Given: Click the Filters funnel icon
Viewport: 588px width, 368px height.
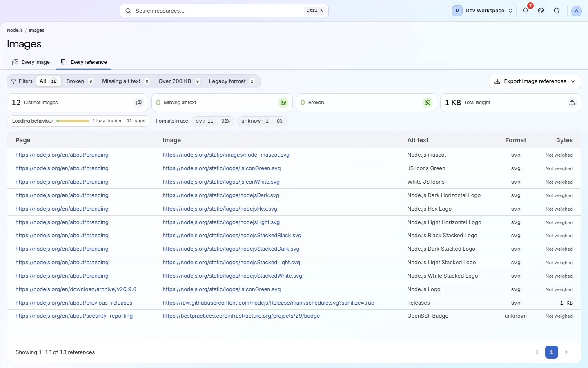Looking at the screenshot, I should click(x=13, y=81).
